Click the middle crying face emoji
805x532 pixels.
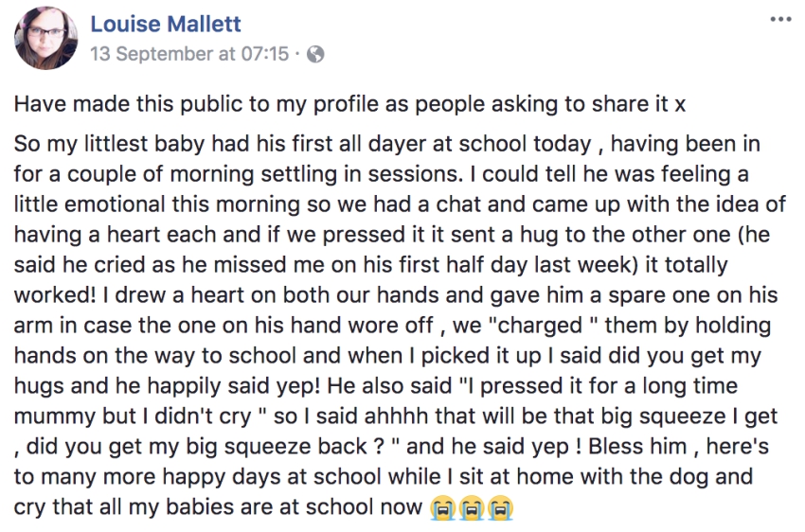pos(472,508)
